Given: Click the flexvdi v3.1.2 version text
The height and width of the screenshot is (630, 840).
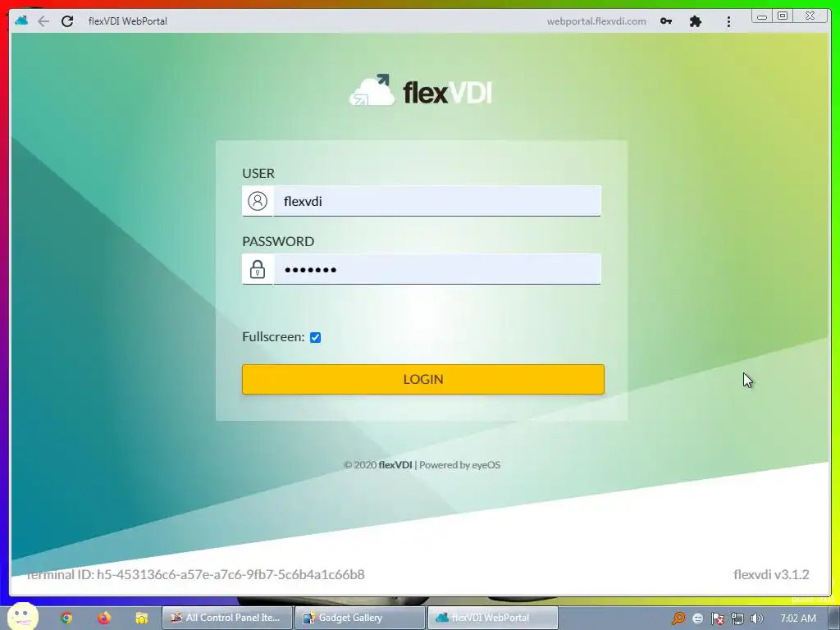Looking at the screenshot, I should click(x=771, y=575).
